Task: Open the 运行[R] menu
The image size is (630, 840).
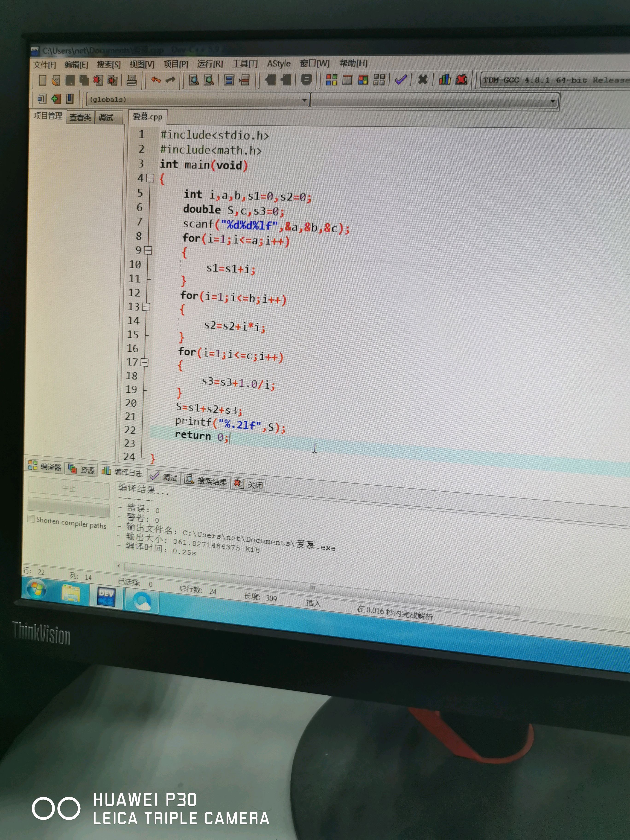Action: [x=210, y=64]
